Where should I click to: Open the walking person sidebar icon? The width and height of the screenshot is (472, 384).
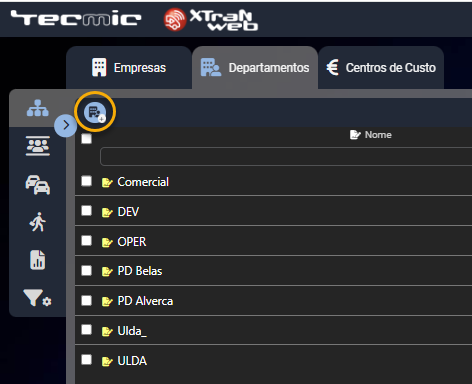click(38, 222)
